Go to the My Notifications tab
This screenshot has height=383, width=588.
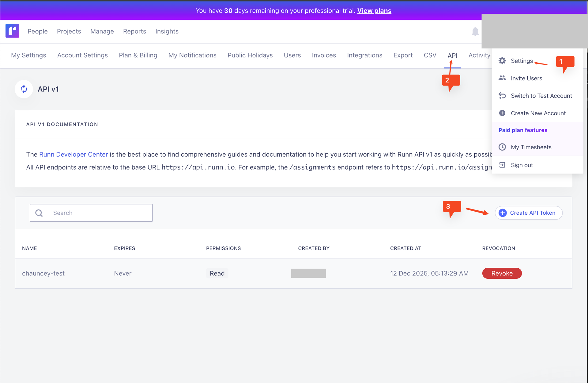[x=192, y=55]
